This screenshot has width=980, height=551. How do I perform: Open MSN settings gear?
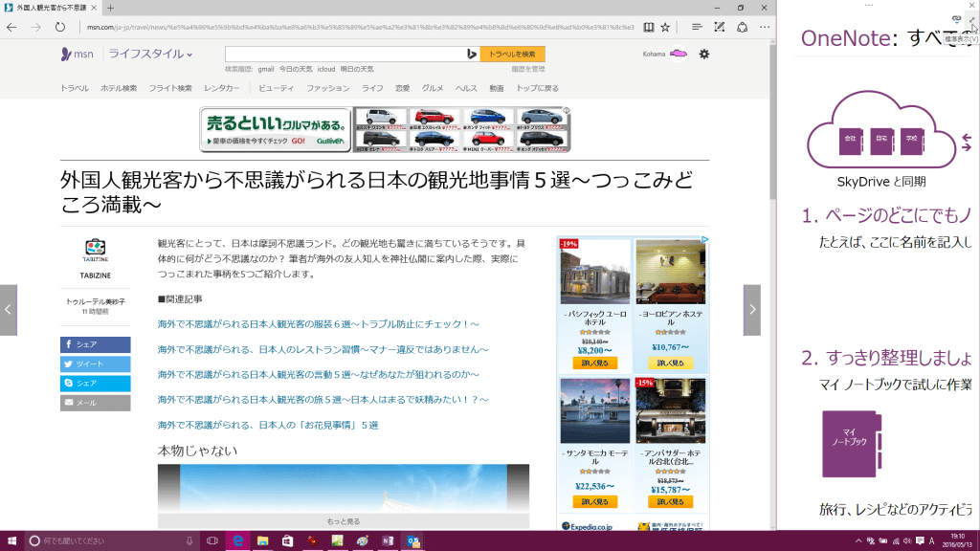(x=704, y=54)
